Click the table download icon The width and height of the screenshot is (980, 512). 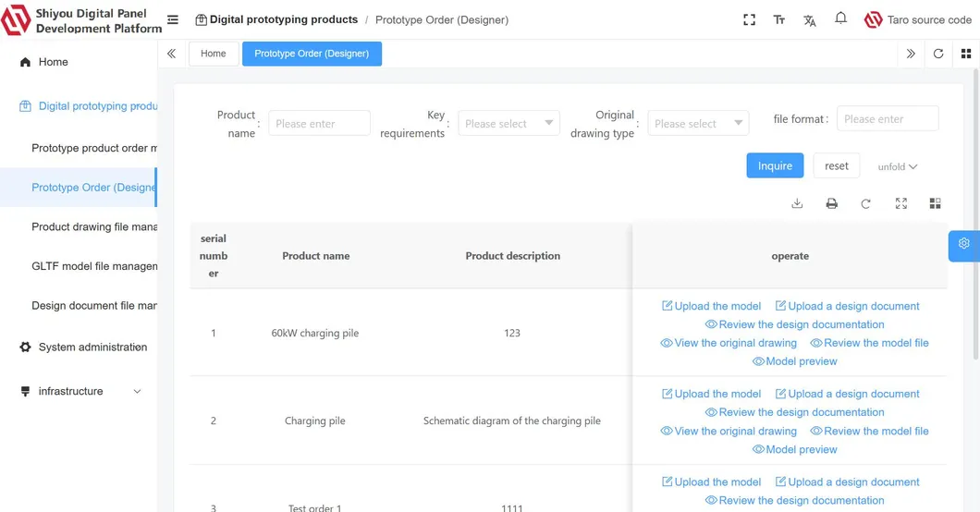tap(797, 203)
